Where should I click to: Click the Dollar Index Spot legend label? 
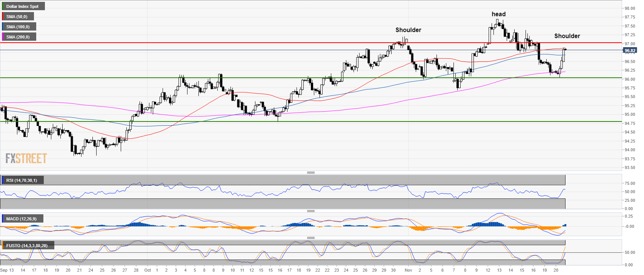[23, 6]
